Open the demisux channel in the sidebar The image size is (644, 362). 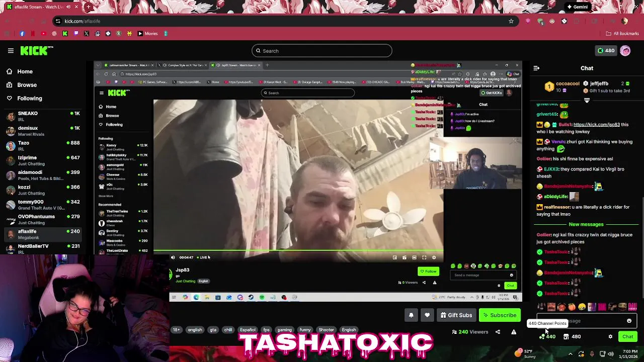click(43, 131)
